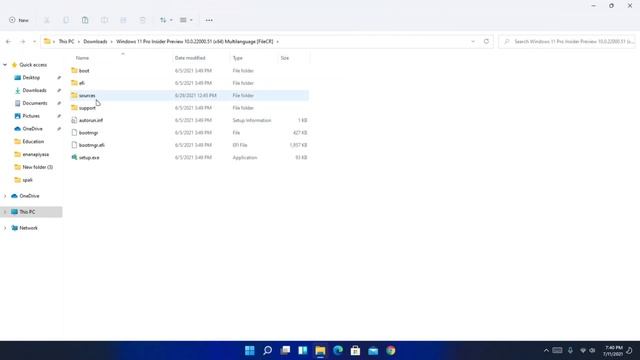Open recent locations dropdown arrow
Screen dimensions: 640x360
[34, 42]
